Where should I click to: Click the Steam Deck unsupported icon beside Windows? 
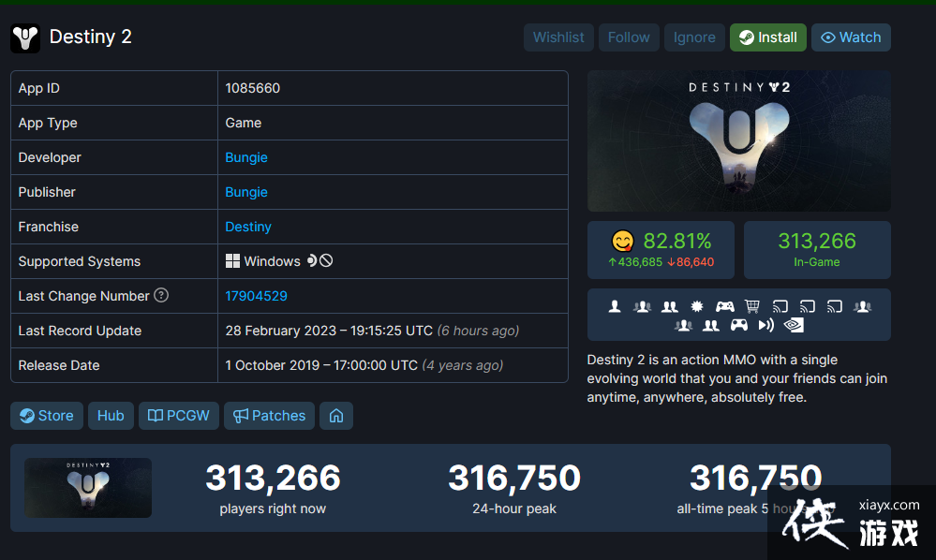tap(326, 260)
